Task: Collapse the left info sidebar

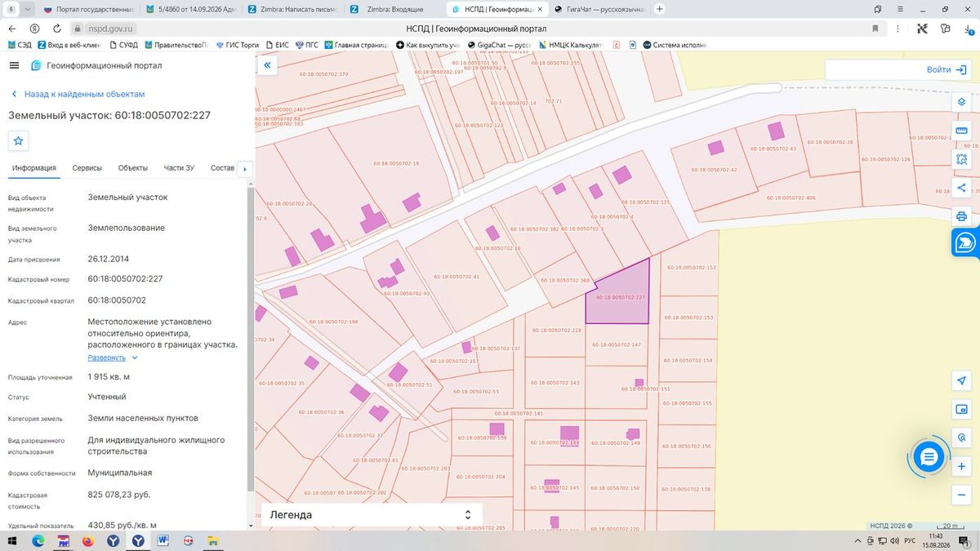Action: point(267,64)
